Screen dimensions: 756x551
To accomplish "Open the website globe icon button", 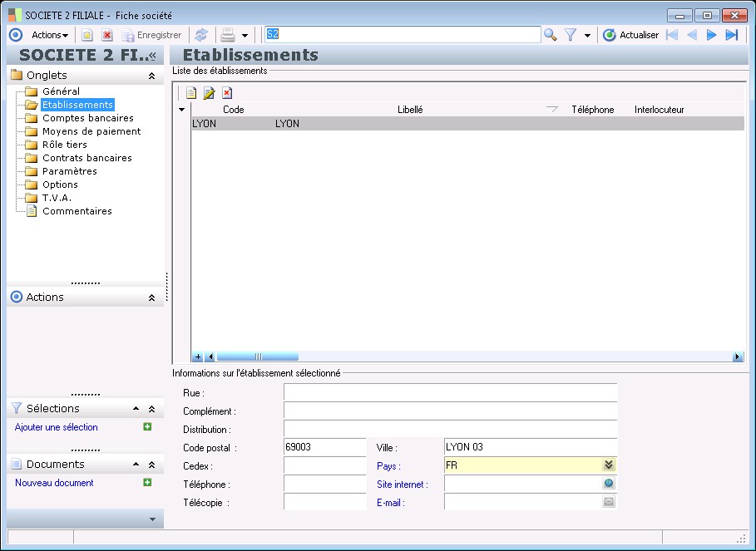I will (x=609, y=484).
